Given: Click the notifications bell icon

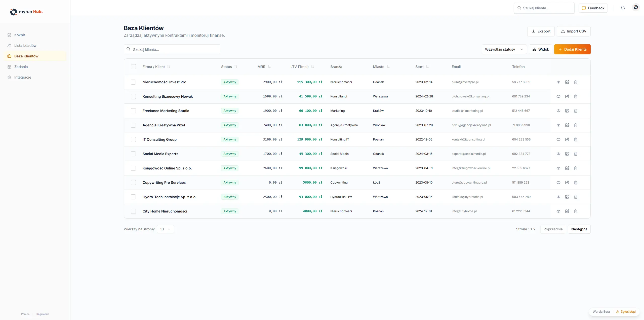Looking at the screenshot, I should pos(623,8).
